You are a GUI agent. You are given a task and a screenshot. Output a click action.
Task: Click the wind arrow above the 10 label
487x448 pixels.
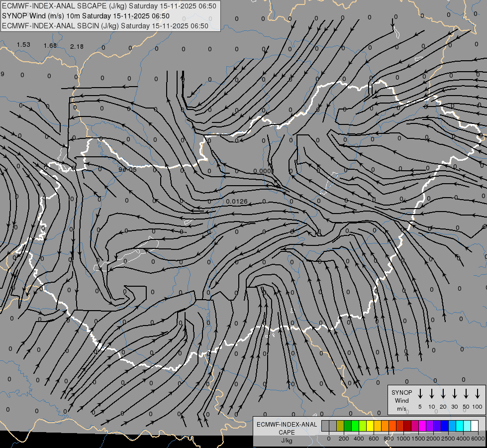[431, 394]
